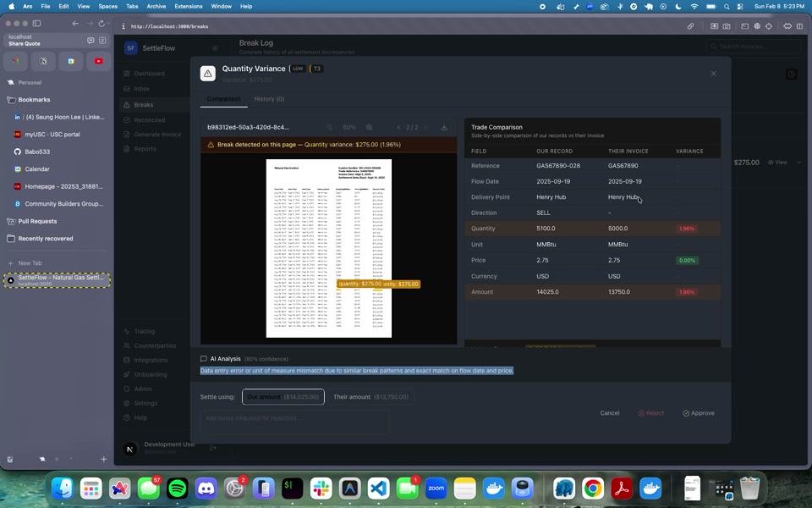Click the rejection notes text field

(294, 418)
